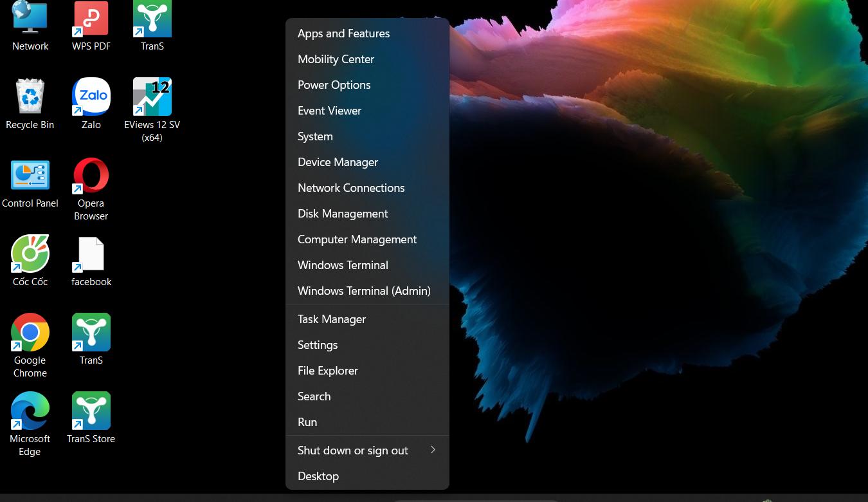
Task: Open Disk Management
Action: 367,214
